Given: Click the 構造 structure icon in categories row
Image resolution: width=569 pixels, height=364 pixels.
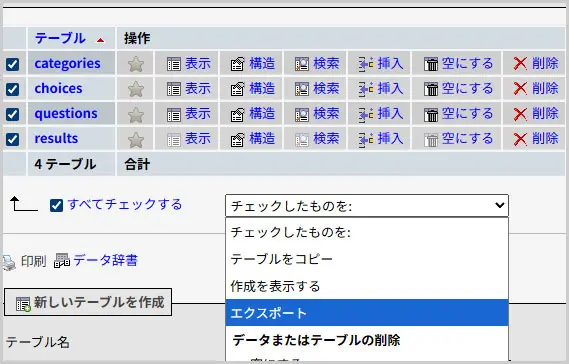Looking at the screenshot, I should click(x=237, y=64).
